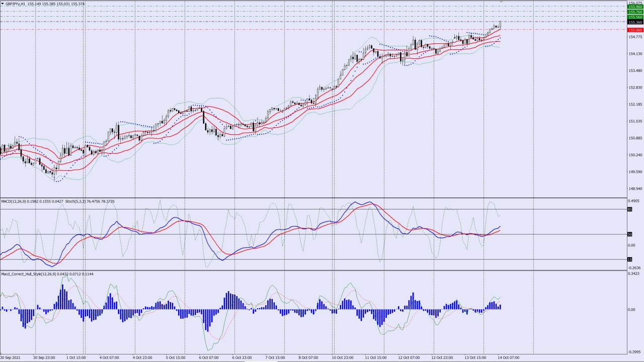This screenshot has height=362, width=644.
Task: Click the grey chart shift triangle marker
Action: tap(501, 2)
